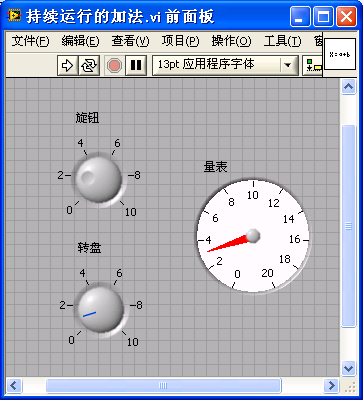Image resolution: width=363 pixels, height=400 pixels.
Task: Open the 项目(P) menu
Action: coord(180,41)
